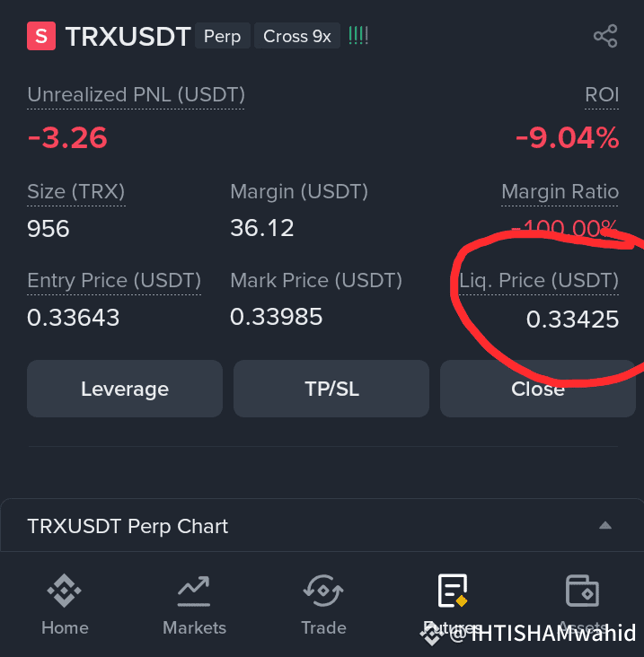Tap the TRXUSDT symbol title
The width and height of the screenshot is (644, 657).
coord(128,37)
